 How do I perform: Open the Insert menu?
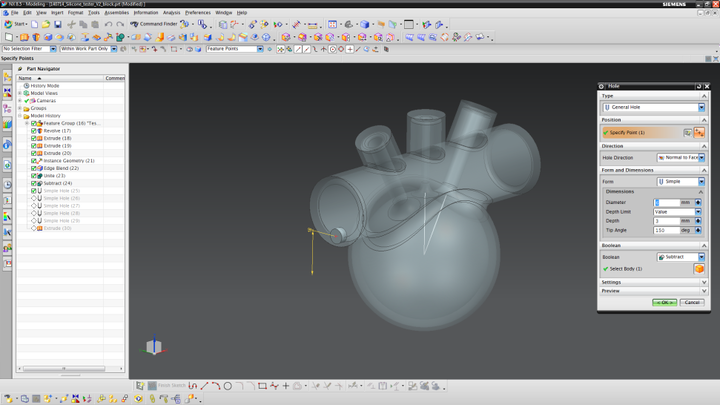coord(57,13)
